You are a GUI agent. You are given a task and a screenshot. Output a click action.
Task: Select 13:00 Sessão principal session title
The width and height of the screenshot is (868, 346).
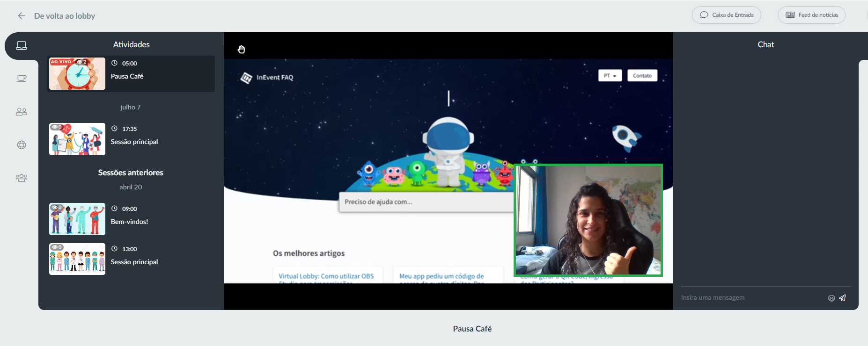point(134,262)
